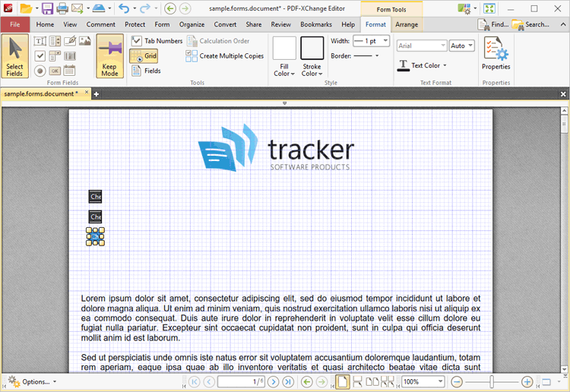Viewport: 570px width, 392px height.
Task: Select the Date field tool
Action: tap(70, 71)
